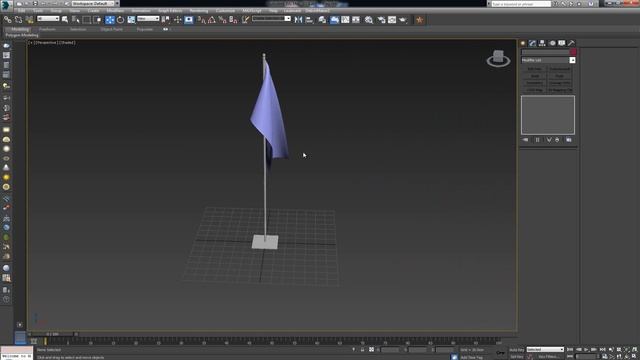Click the object color swatch
The width and height of the screenshot is (640, 360).
[x=573, y=52]
